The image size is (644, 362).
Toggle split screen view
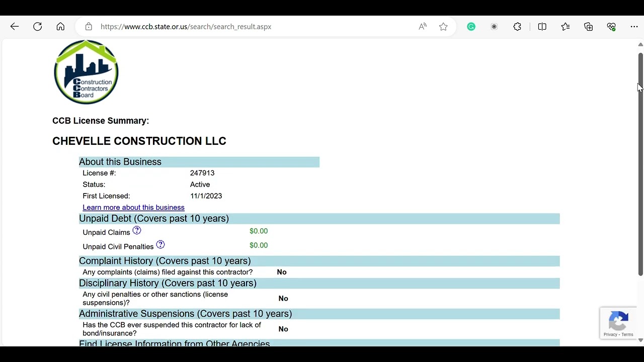point(542,27)
